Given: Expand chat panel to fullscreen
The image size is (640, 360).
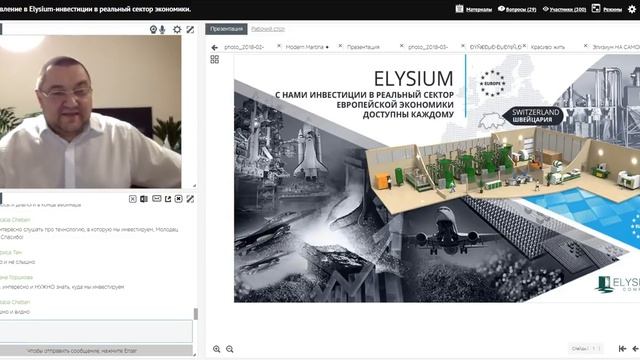Looking at the screenshot, I should coord(190,199).
